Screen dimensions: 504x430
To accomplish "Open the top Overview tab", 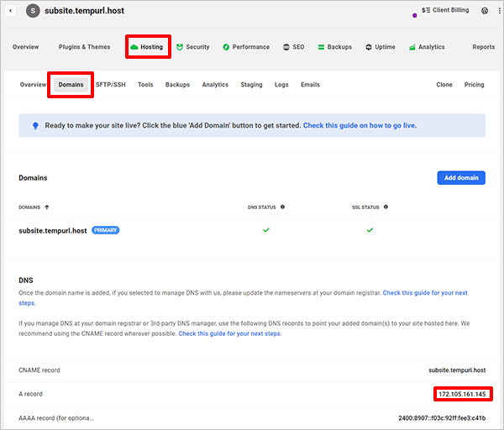I will point(26,47).
